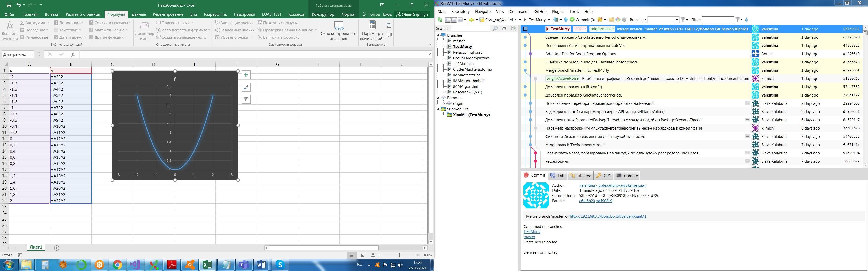Toggle the collapsed commit-info layout button in Git Extensions toolbar

(x=460, y=20)
